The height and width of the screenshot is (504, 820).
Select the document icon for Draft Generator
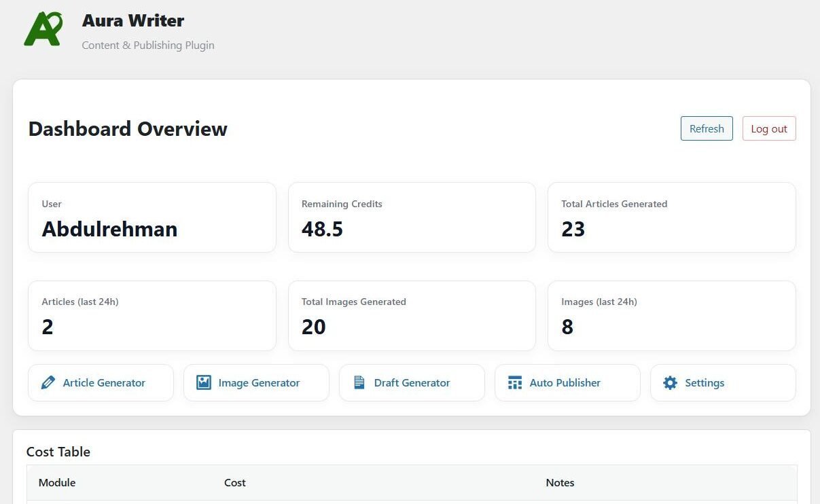(359, 382)
